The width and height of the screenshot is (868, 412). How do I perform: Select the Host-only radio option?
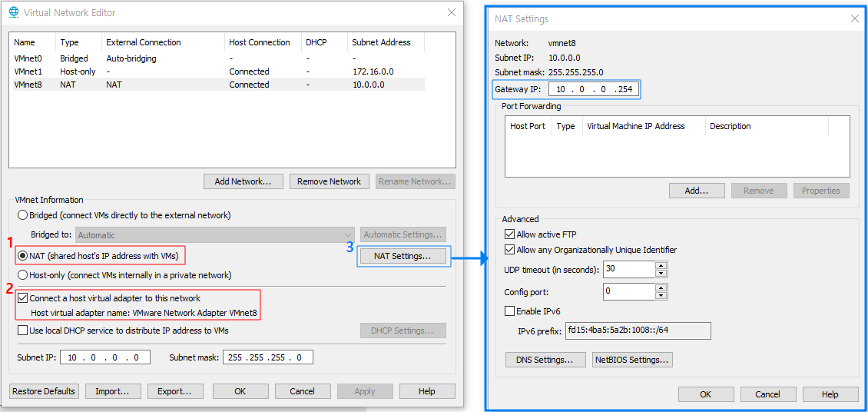(x=23, y=274)
